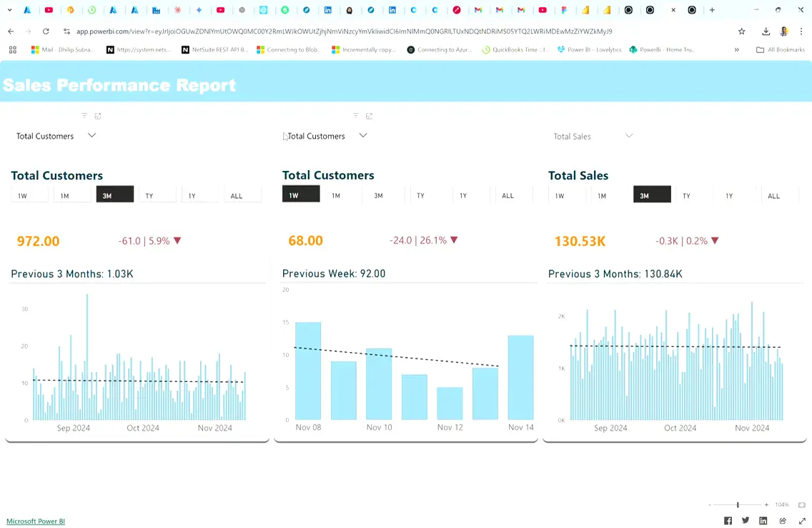Expand the Total Sales measure dropdown

click(x=629, y=136)
